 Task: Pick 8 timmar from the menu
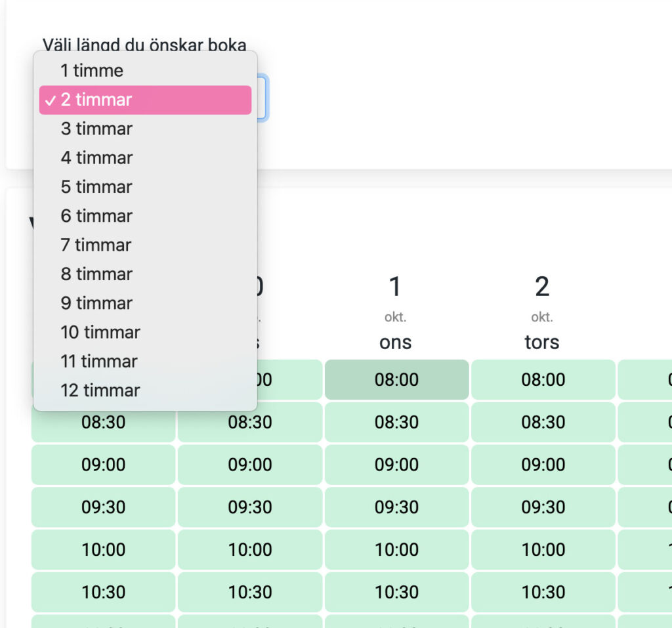[96, 274]
